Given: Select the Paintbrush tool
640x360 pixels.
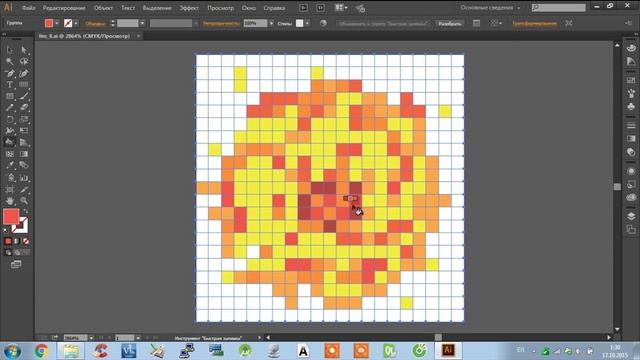Looking at the screenshot, I should 24,96.
